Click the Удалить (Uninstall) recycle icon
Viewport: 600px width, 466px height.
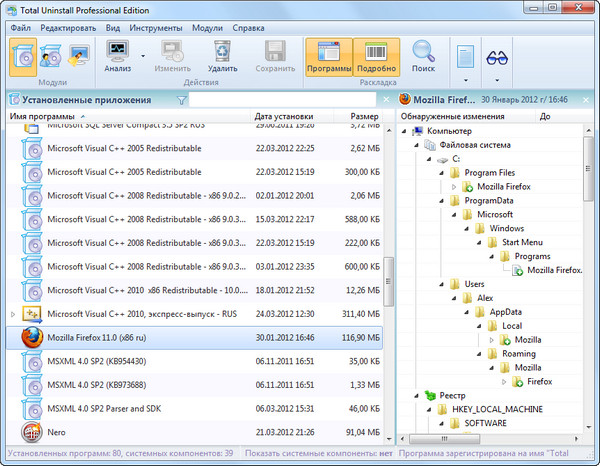[222, 58]
